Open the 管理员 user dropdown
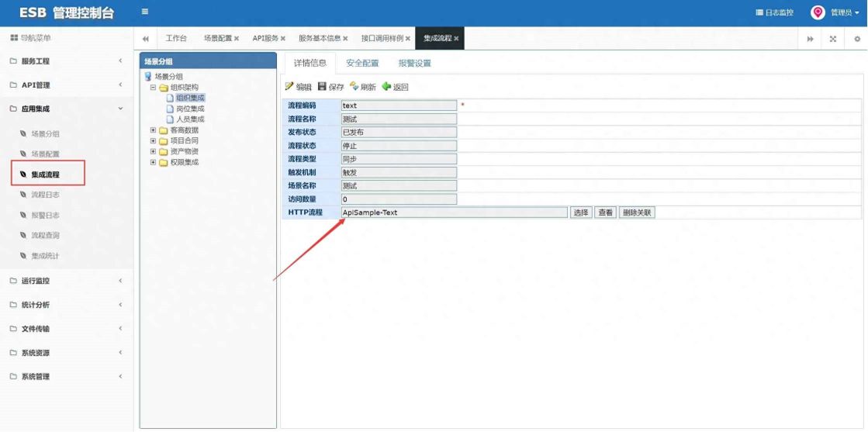This screenshot has height=432, width=868. pos(845,12)
